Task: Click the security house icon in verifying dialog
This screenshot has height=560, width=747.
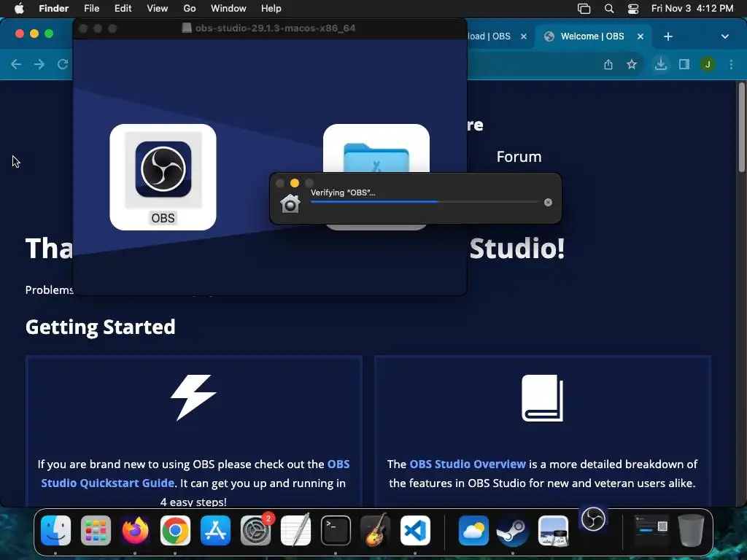Action: pos(290,204)
